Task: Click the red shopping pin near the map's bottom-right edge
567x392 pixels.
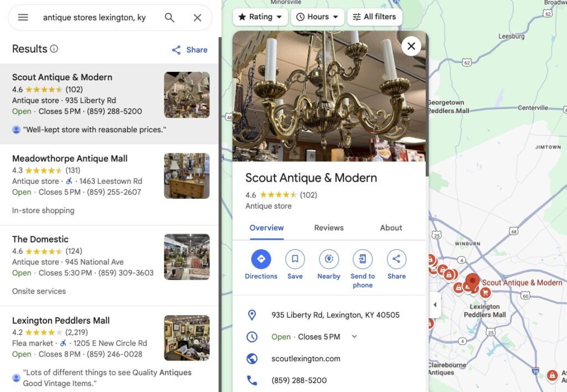Action: click(552, 375)
